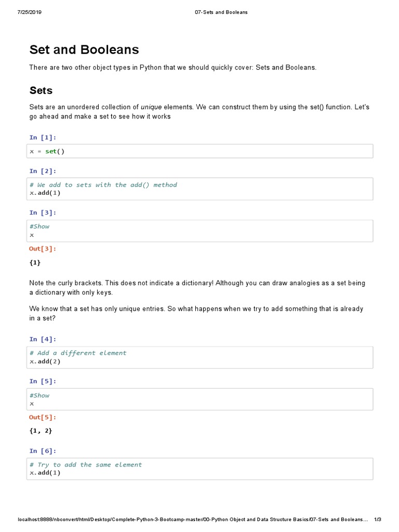
Task: Click the In [5] code cell showing x
Action: (x=199, y=399)
